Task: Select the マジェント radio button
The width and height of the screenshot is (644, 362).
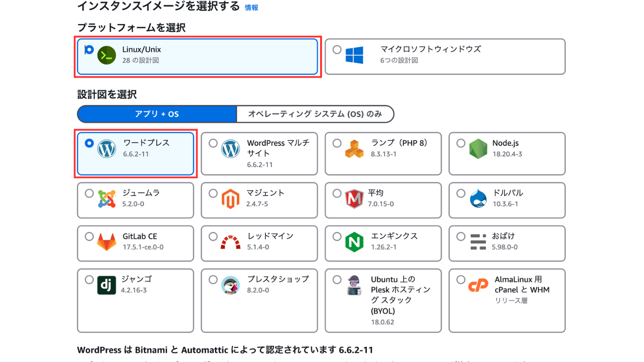Action: [x=213, y=193]
